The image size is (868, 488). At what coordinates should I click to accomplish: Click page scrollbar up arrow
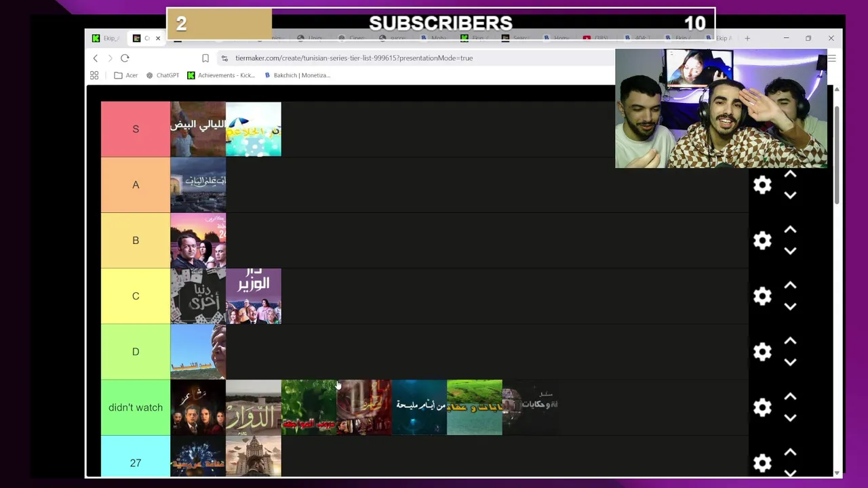pos(837,89)
